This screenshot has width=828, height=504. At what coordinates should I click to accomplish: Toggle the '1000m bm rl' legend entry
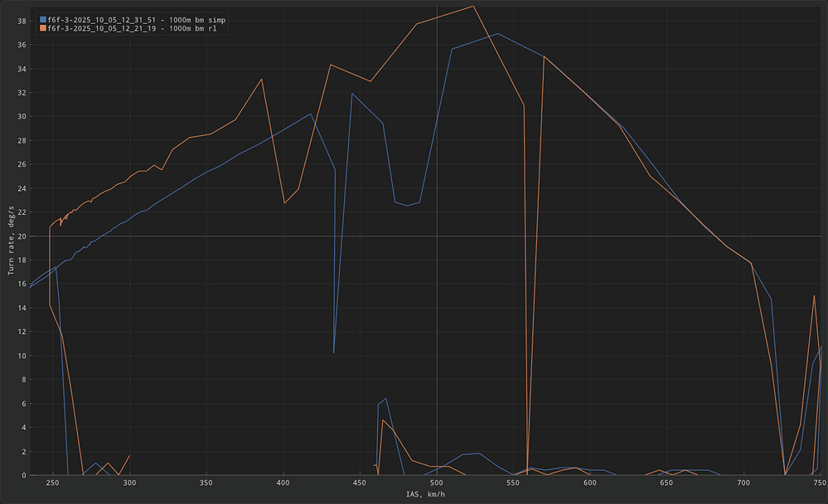tap(123, 28)
